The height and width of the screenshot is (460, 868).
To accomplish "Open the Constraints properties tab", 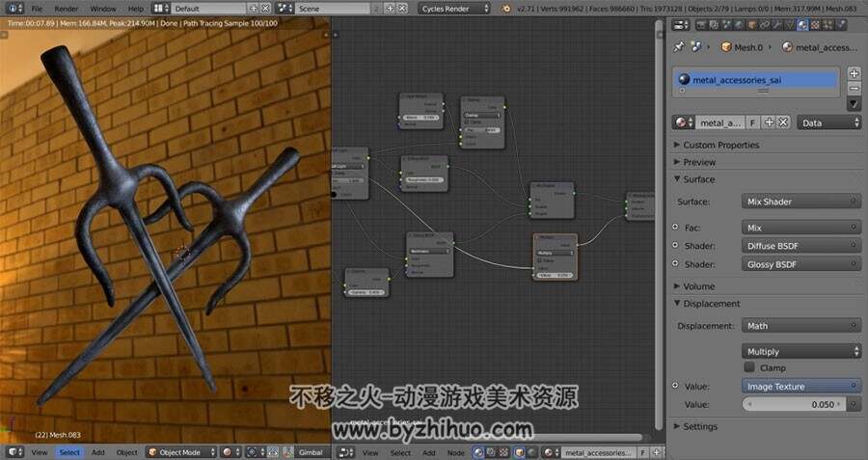I will click(765, 25).
